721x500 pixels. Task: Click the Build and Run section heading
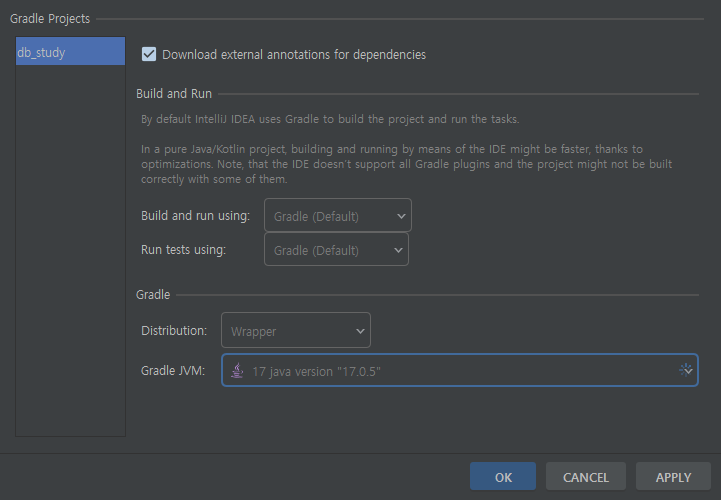174,93
